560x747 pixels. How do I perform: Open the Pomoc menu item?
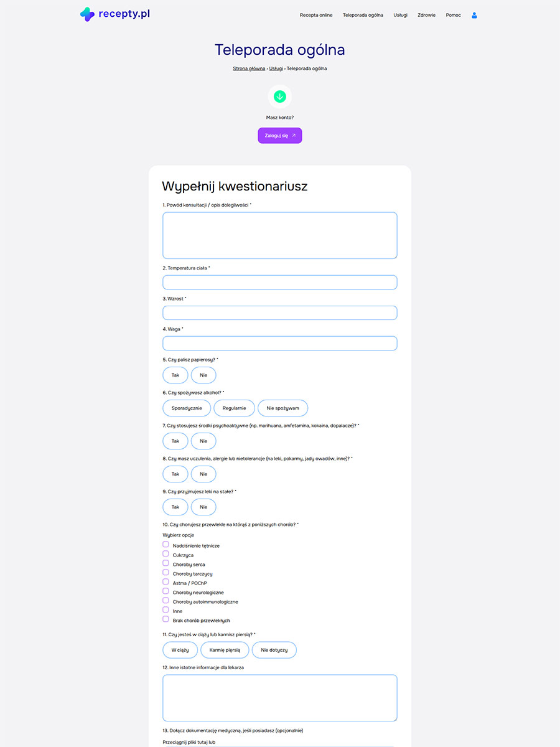pyautogui.click(x=453, y=15)
